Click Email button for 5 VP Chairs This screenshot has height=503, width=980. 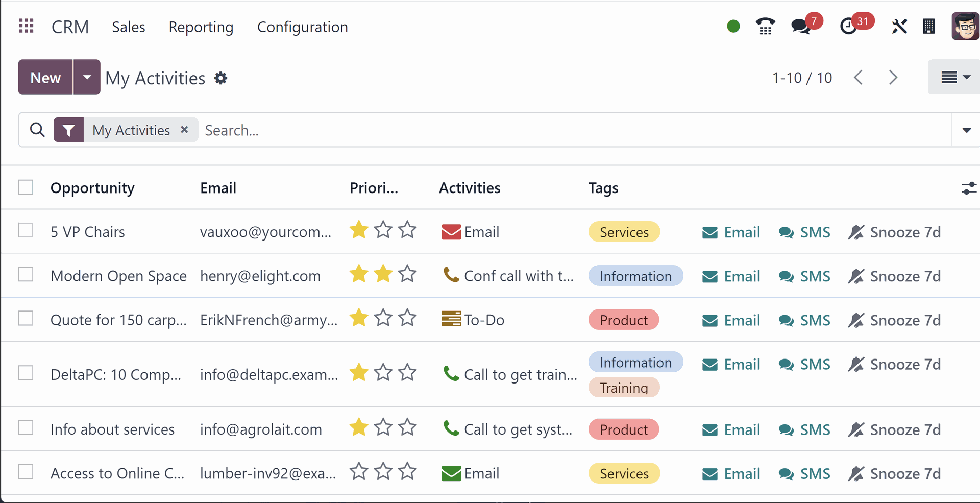click(x=731, y=232)
